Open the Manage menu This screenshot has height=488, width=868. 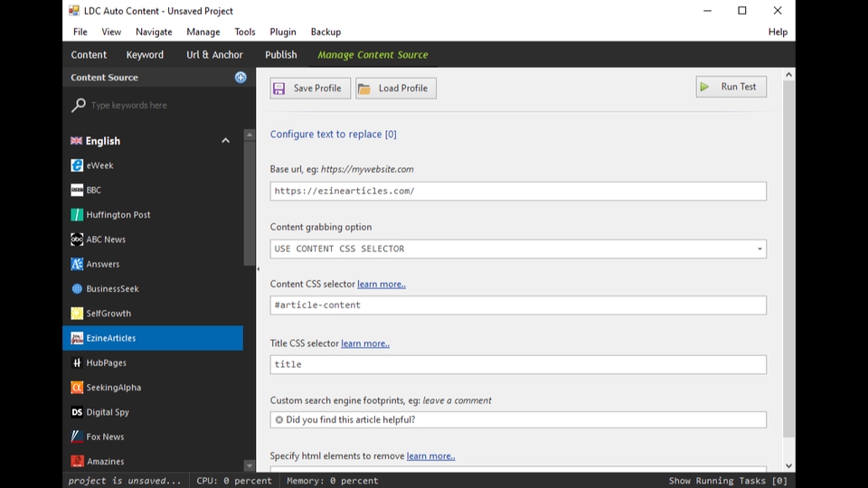[x=203, y=33]
